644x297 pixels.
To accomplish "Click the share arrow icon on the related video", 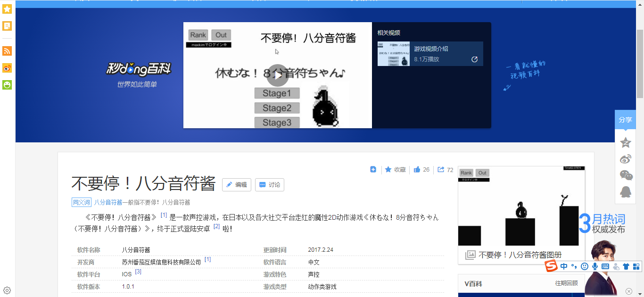I will coord(474,59).
